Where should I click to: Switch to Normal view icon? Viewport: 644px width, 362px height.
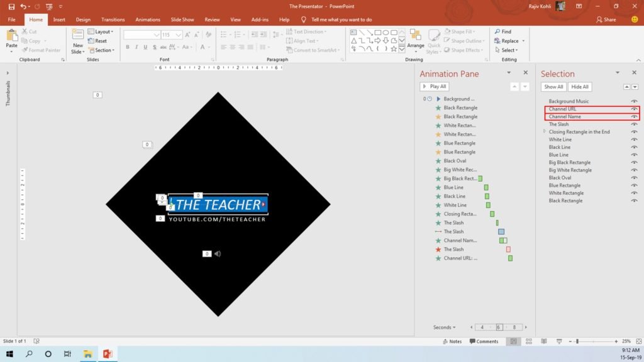click(x=513, y=341)
